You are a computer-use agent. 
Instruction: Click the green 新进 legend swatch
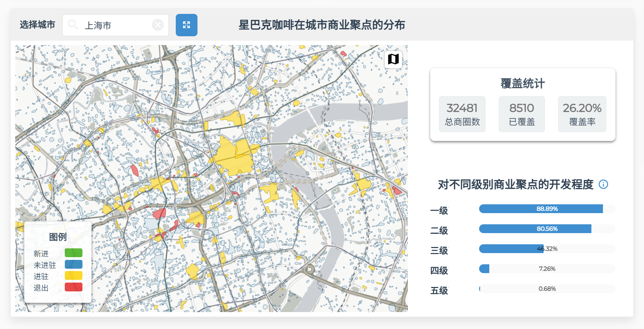pos(74,253)
